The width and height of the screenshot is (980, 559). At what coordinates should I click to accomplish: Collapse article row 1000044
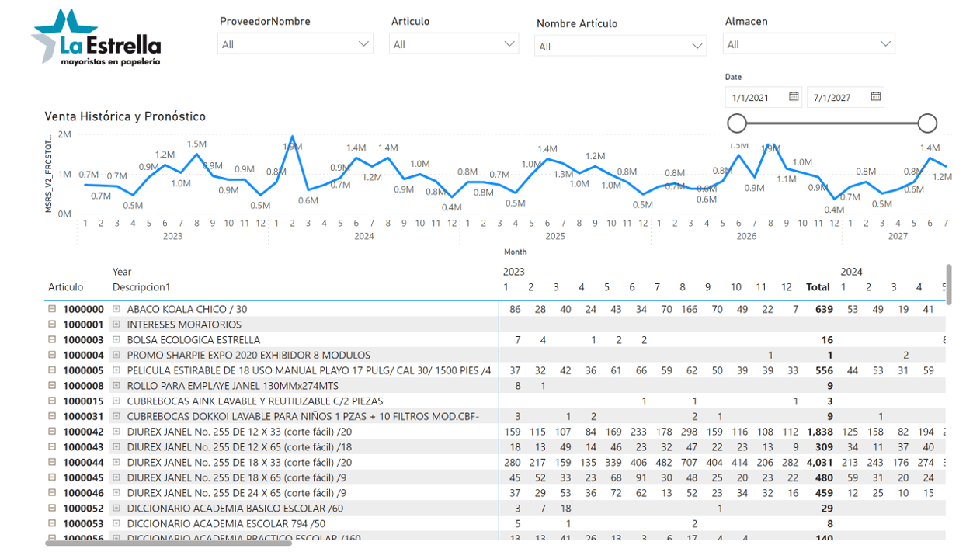53,462
